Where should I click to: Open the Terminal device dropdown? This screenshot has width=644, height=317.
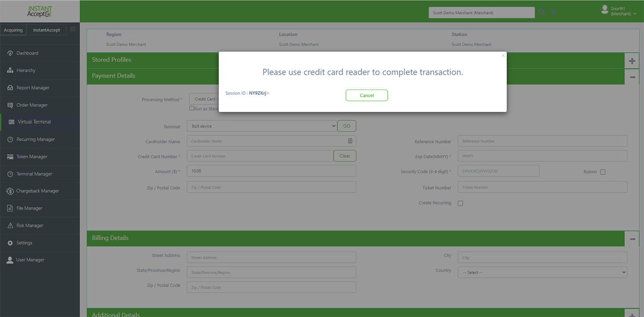point(262,126)
